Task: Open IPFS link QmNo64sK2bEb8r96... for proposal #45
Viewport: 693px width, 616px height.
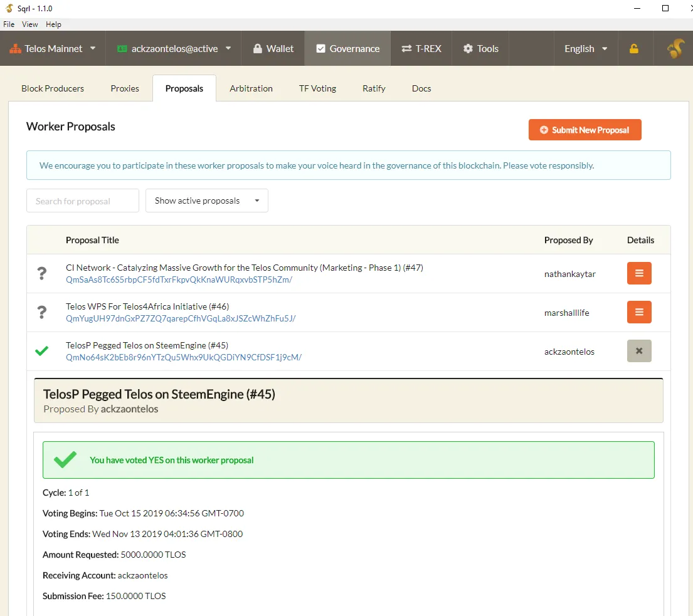Action: 183,357
